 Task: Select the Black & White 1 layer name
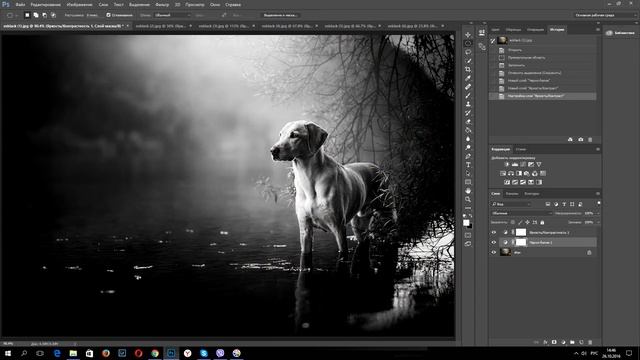540,242
